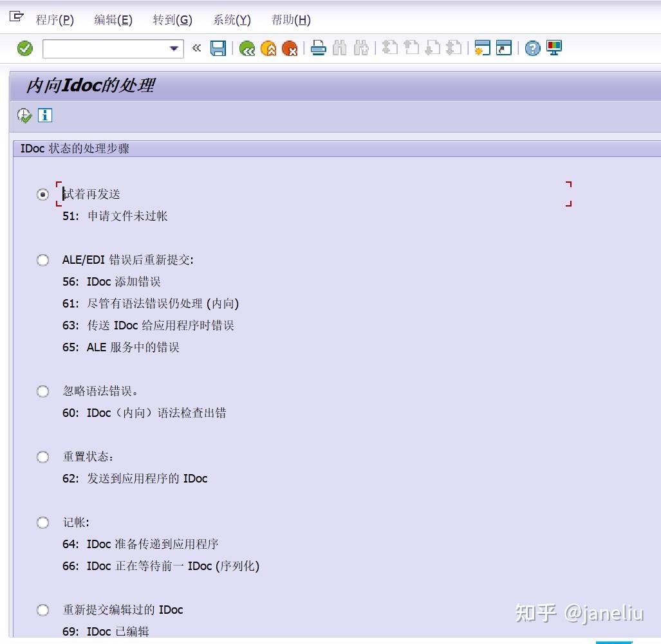Open the command field dropdown arrow
The image size is (661, 644).
click(173, 48)
